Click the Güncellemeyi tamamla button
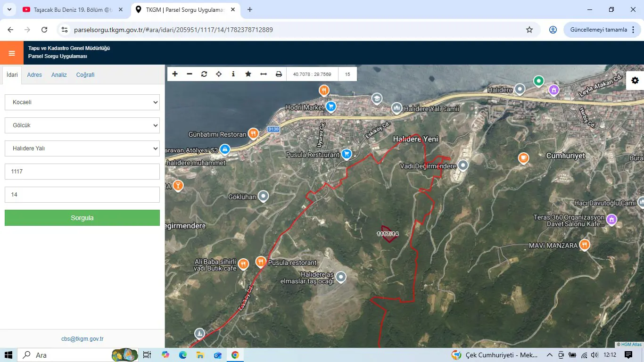644x362 pixels. (602, 30)
